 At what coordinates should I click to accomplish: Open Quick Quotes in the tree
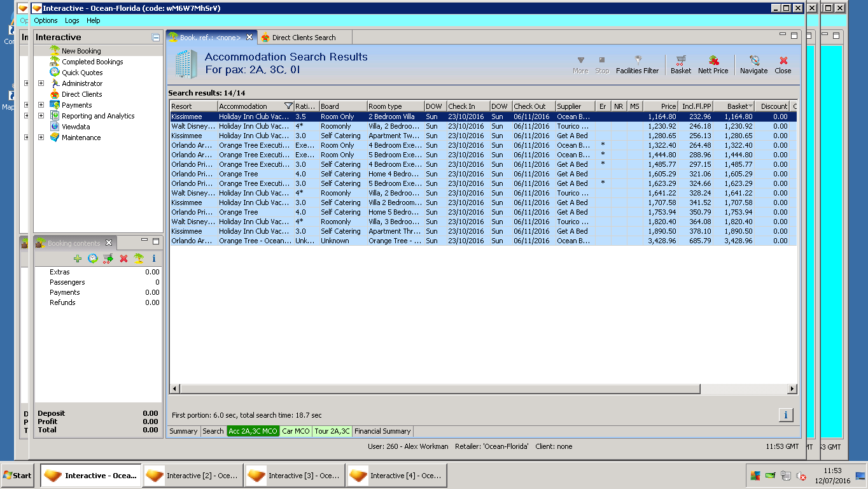tap(82, 73)
